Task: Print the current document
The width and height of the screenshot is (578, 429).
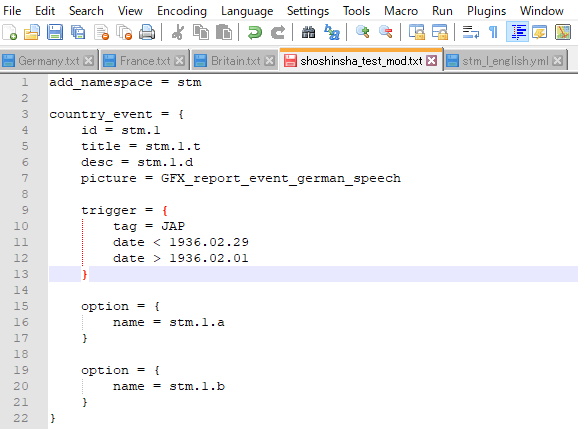Action: (x=147, y=32)
